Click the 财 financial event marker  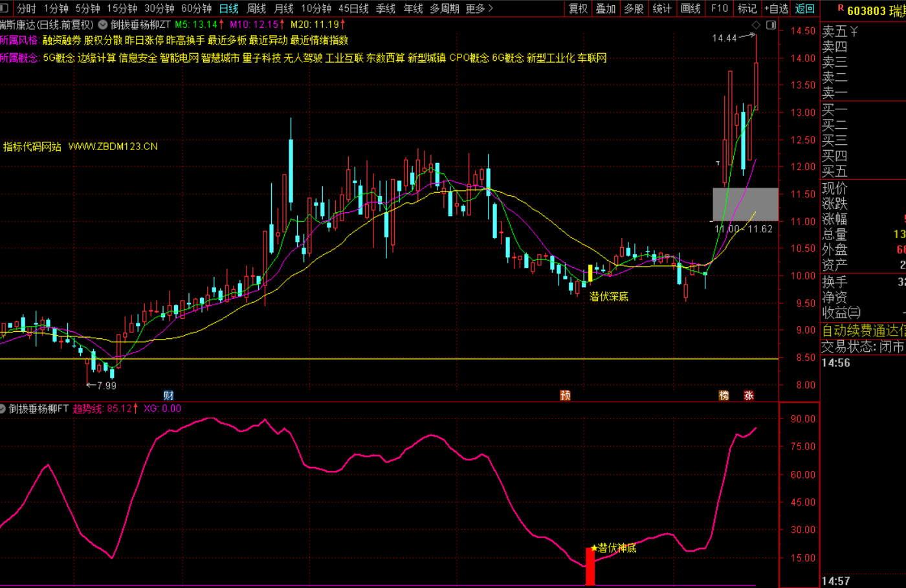168,395
